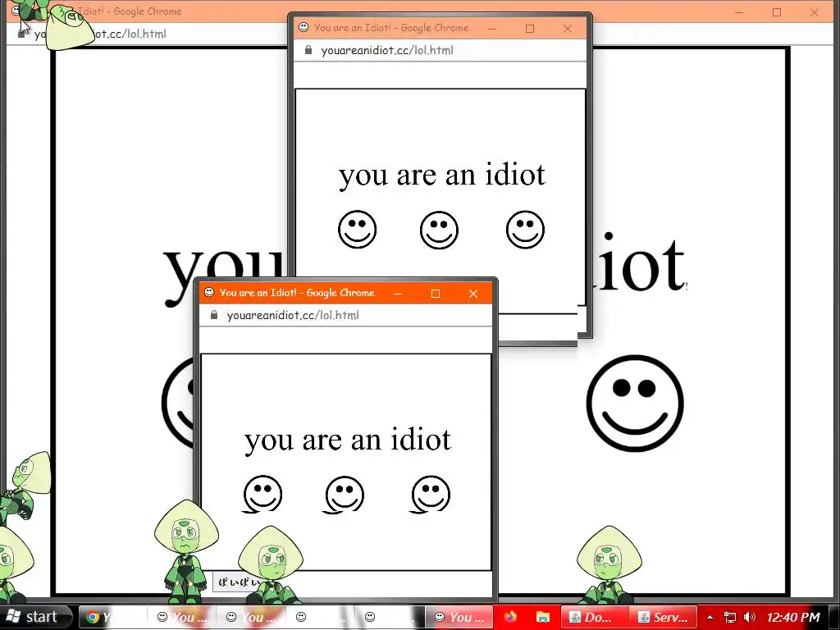Click the lock icon in the upper popup address bar
840x630 pixels.
pos(308,50)
